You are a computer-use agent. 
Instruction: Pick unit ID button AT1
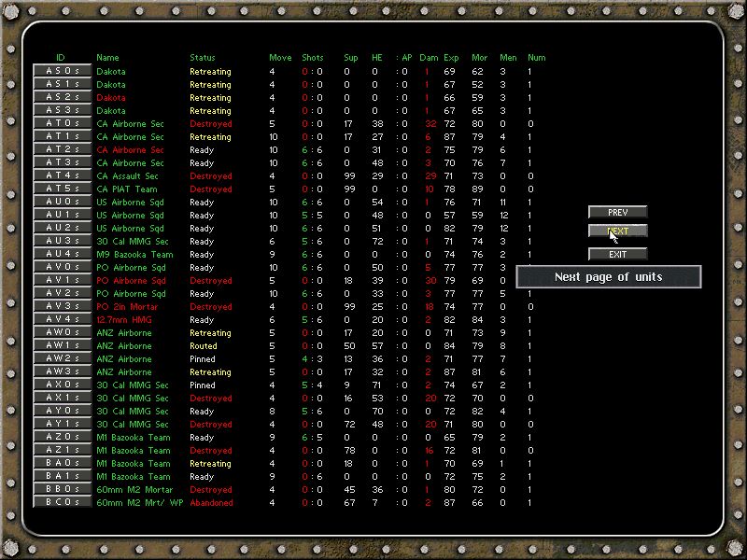coord(62,136)
